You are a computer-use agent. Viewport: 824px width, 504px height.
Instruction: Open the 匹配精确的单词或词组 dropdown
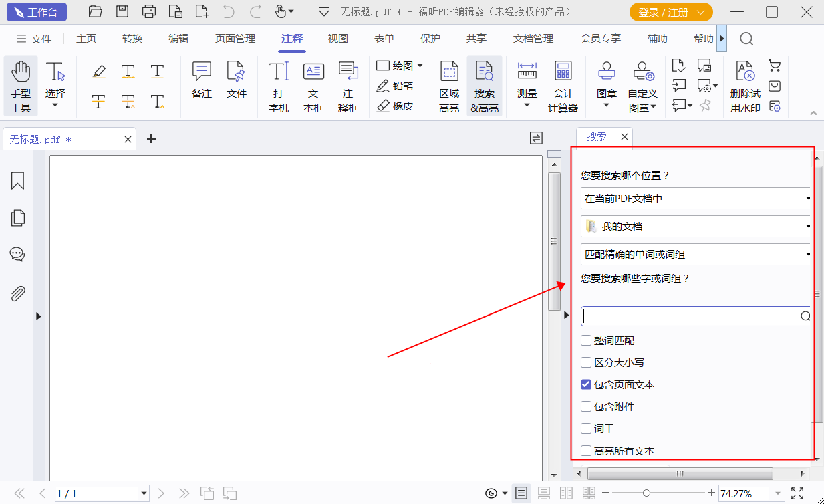click(x=695, y=255)
